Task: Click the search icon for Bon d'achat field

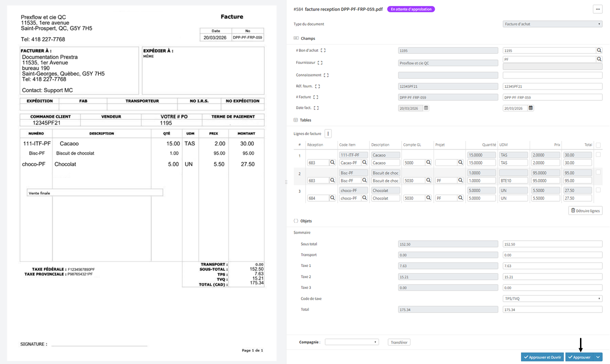Action: tap(599, 50)
